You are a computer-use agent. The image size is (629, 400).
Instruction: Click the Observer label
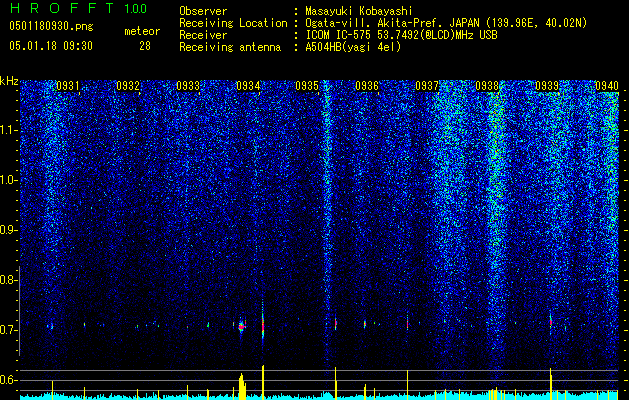click(x=203, y=12)
